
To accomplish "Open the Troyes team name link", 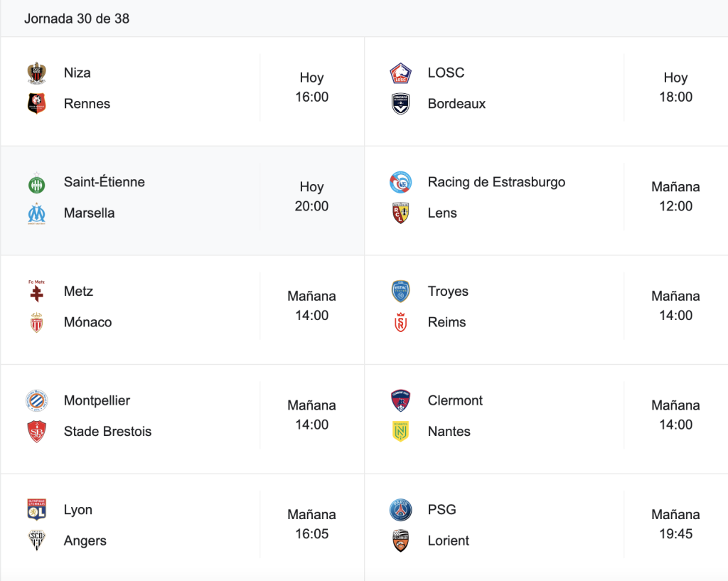I will coord(448,291).
